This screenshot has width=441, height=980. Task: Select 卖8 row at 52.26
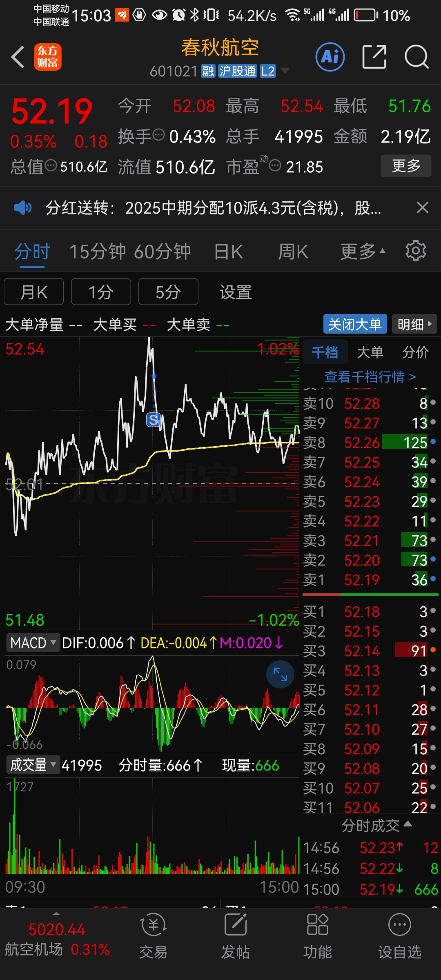pyautogui.click(x=370, y=443)
